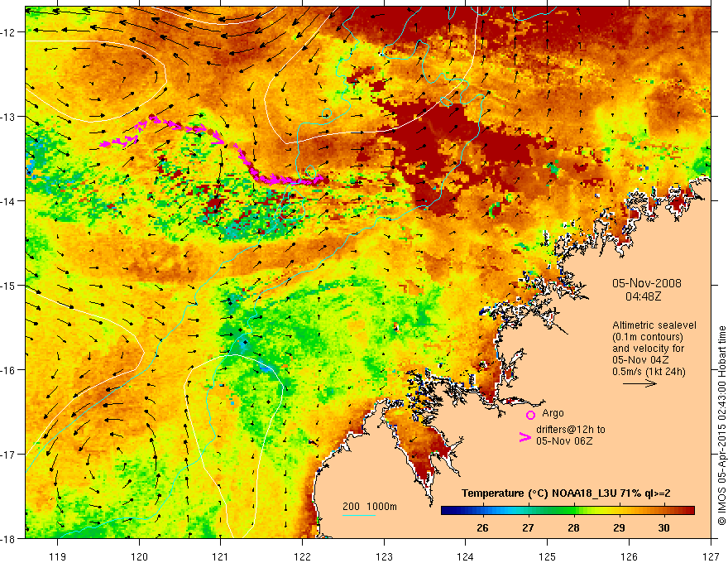This screenshot has width=728, height=563.
Task: Click the 0.5m/s velocity scale arrow
Action: point(639,383)
